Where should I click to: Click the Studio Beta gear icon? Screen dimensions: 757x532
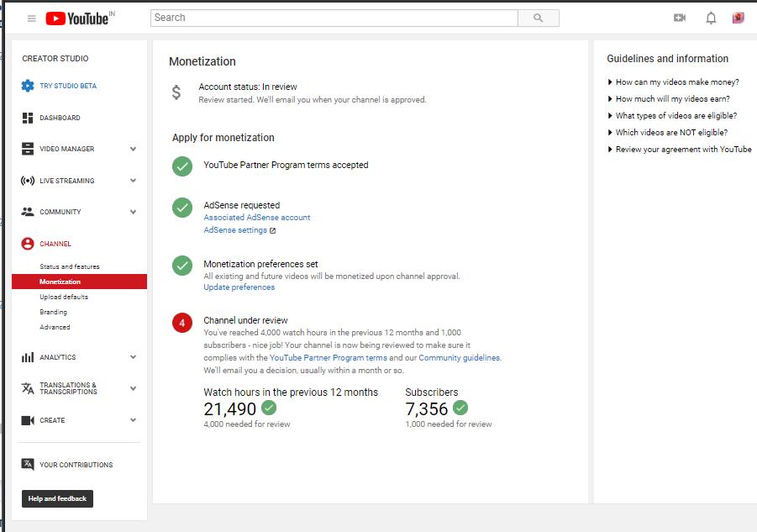28,86
